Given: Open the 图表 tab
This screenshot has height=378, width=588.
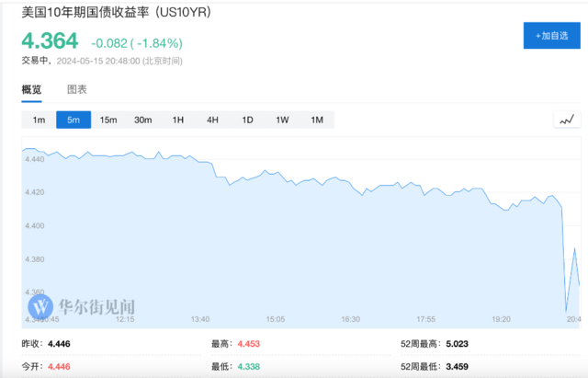Looking at the screenshot, I should 77,89.
